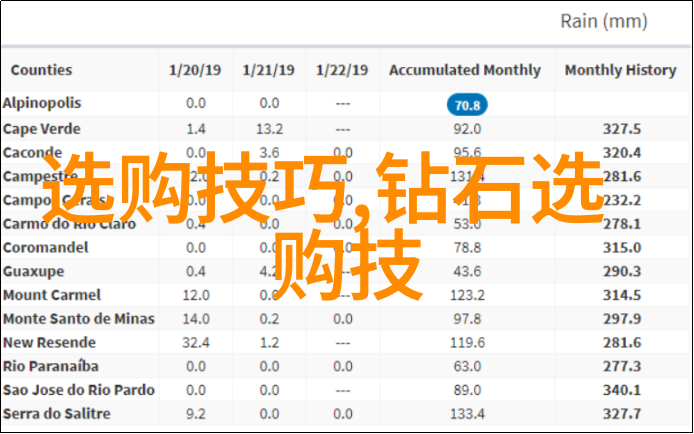
Task: Click the 9.2 value in Serra do Salitre row
Action: point(196,414)
